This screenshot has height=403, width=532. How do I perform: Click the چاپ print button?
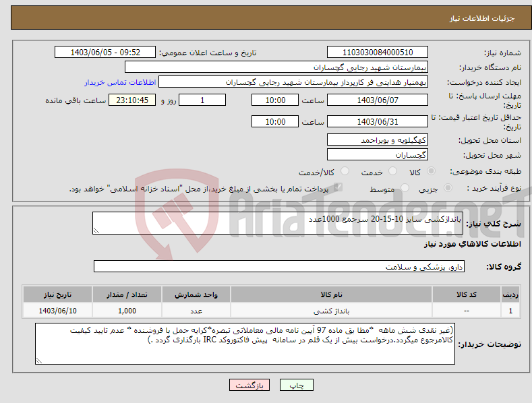296,385
